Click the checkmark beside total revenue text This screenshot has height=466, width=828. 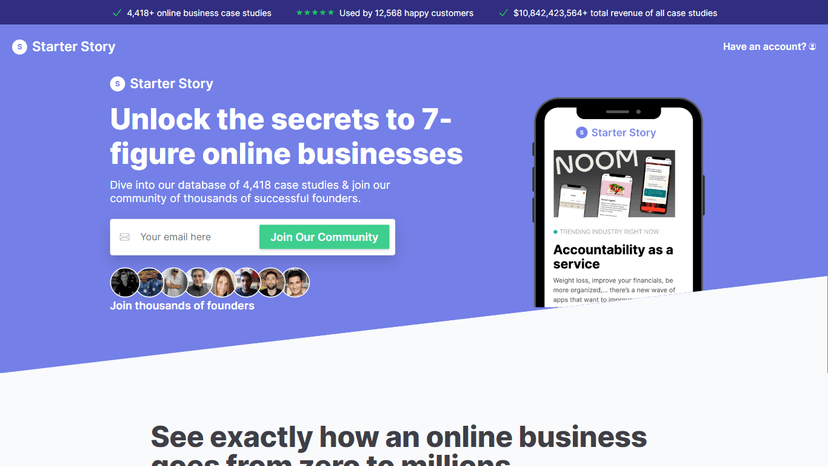pyautogui.click(x=504, y=13)
